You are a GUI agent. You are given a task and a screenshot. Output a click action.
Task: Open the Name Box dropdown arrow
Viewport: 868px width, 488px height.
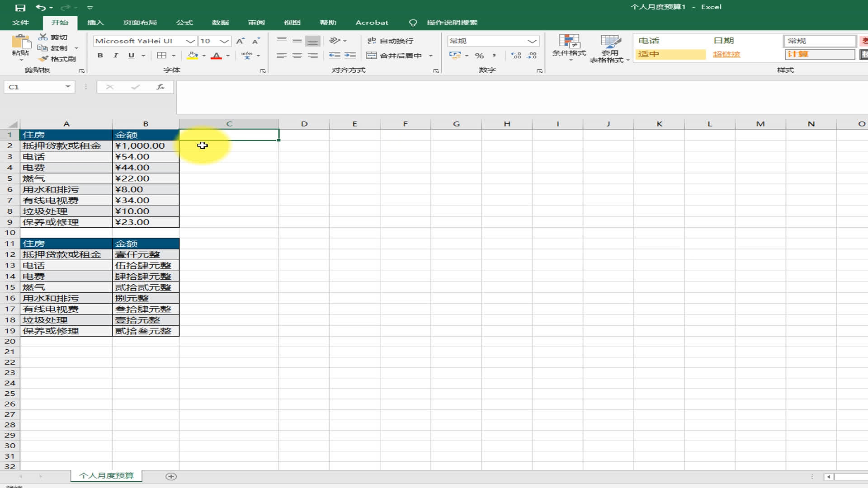[x=68, y=86]
